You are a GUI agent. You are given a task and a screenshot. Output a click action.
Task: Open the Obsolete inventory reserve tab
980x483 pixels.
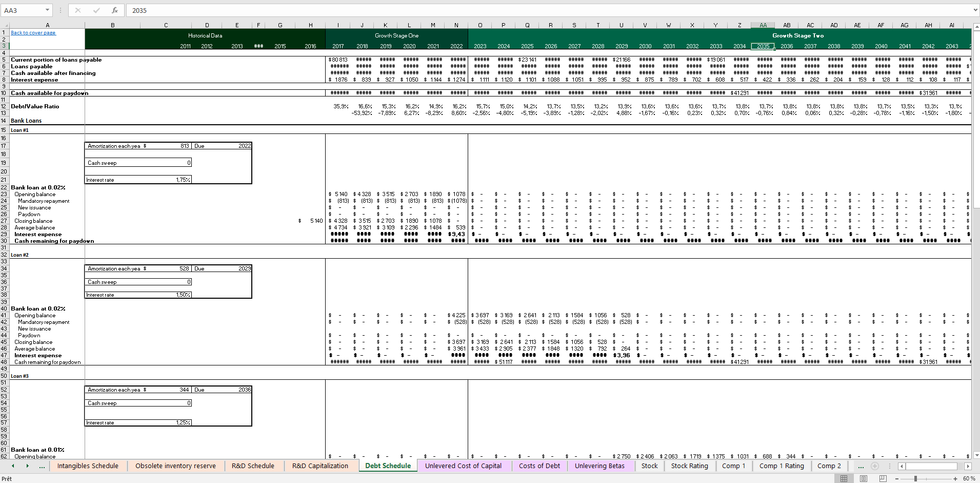tap(175, 466)
